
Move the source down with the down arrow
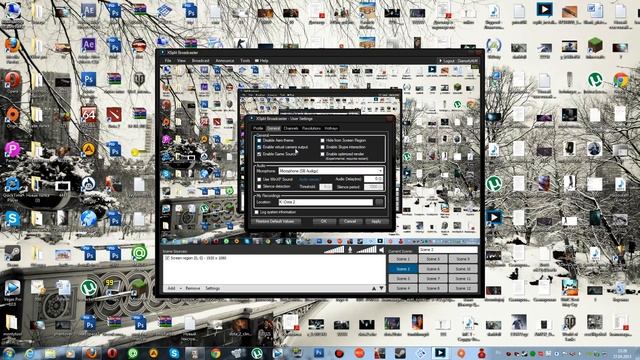point(381,288)
